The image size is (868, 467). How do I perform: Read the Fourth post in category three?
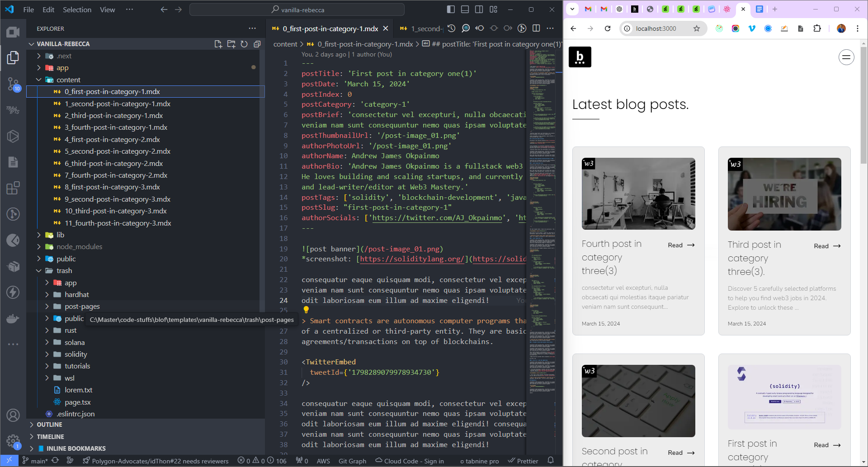point(681,245)
